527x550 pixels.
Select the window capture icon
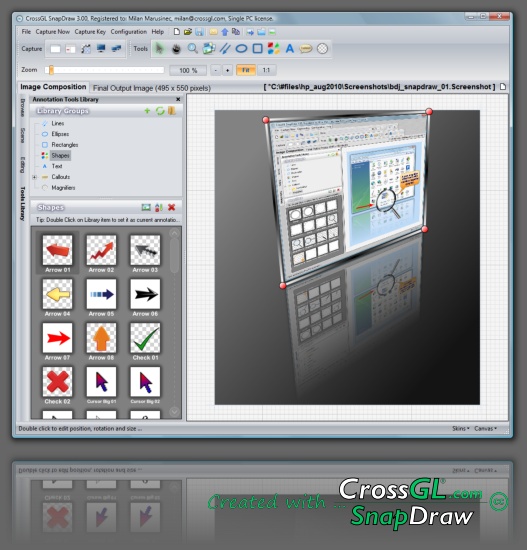(55, 49)
